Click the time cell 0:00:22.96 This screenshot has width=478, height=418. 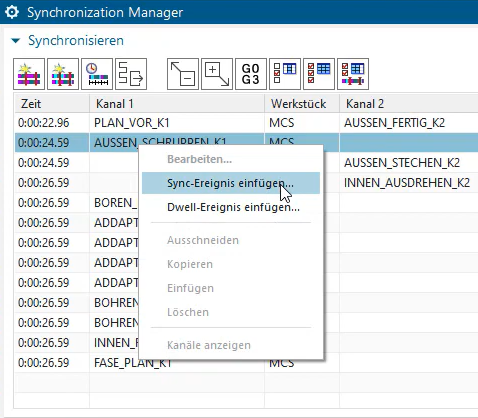coord(52,123)
